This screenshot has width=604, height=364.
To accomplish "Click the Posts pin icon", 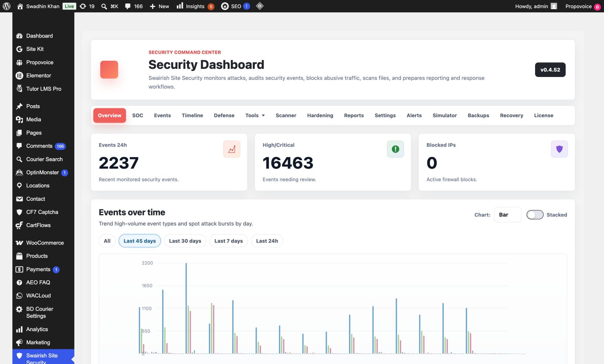I will tap(19, 106).
